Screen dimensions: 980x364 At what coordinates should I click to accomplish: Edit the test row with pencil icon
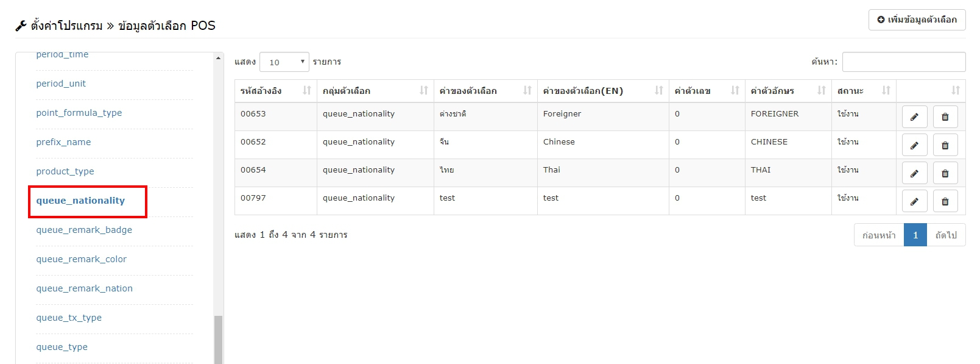(914, 201)
